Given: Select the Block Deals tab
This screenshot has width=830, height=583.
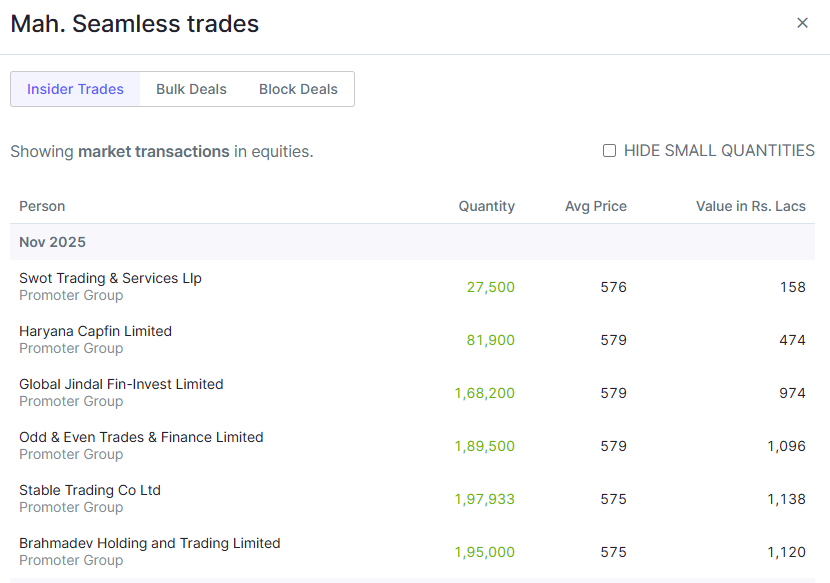Looking at the screenshot, I should point(298,89).
